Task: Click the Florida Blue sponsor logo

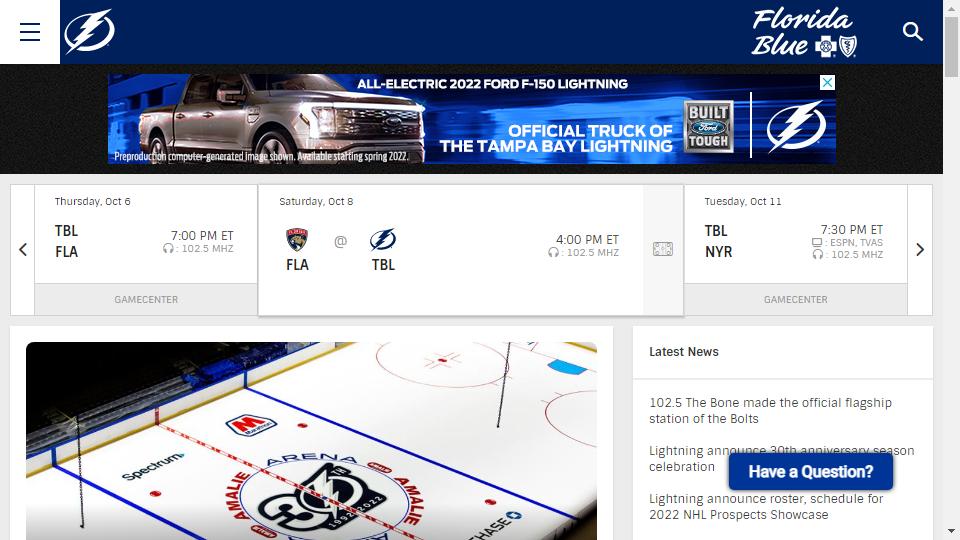Action: click(x=804, y=32)
